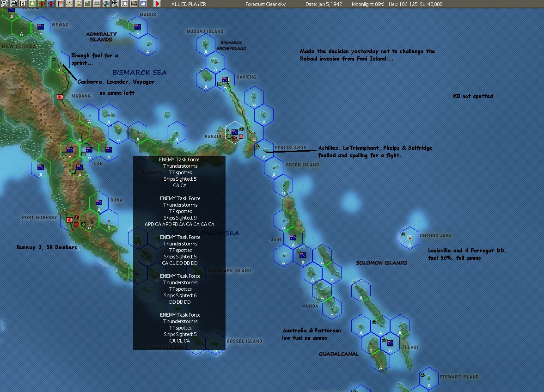This screenshot has width=544, height=392.
Task: Click the 'ALLIED PLAYER' status text
Action: (189, 4)
